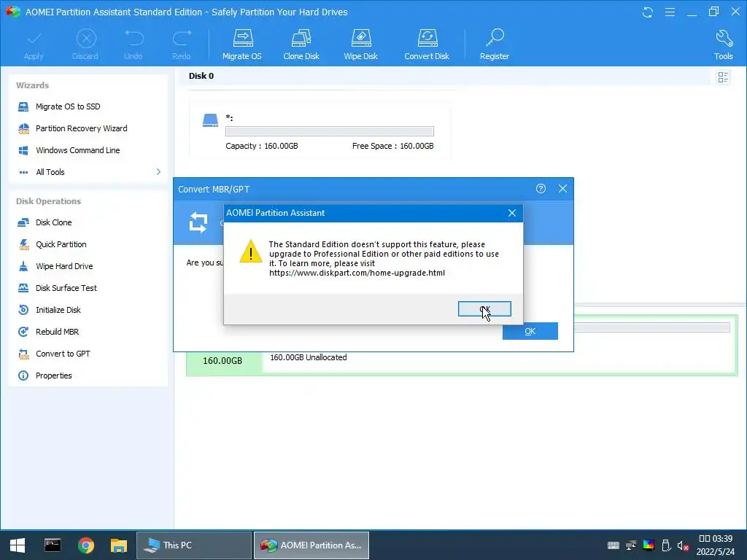Open Command Prompt from the taskbar

53,545
